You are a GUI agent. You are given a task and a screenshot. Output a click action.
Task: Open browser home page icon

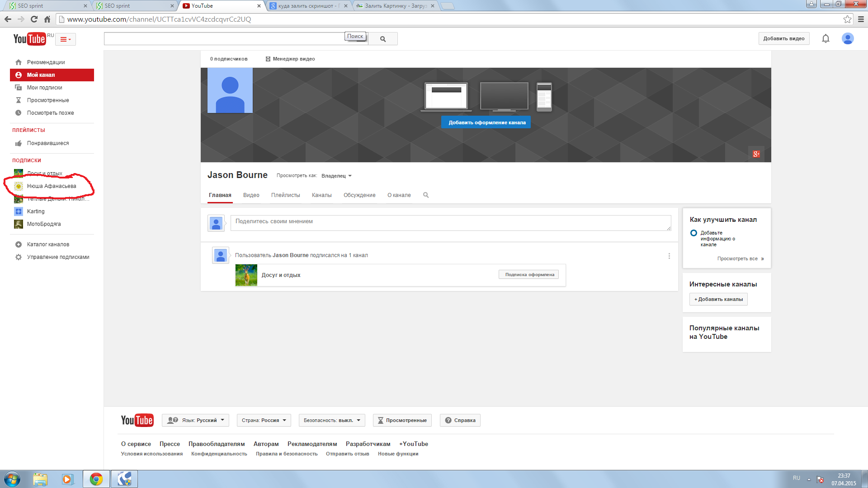click(47, 19)
